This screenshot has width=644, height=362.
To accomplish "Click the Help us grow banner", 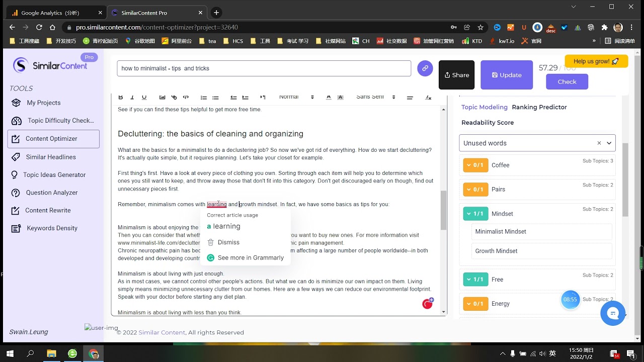I will 597,61.
